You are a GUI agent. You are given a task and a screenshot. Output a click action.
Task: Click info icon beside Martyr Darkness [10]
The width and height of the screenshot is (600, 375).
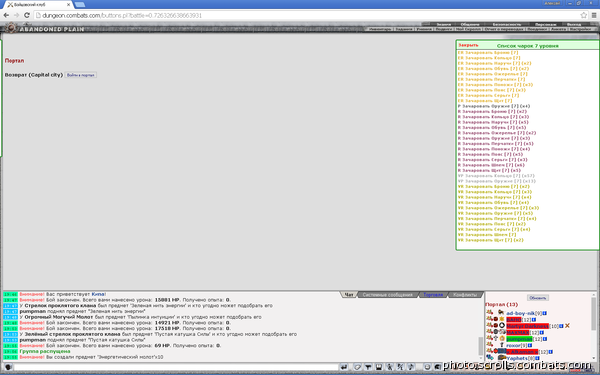[x=561, y=326]
